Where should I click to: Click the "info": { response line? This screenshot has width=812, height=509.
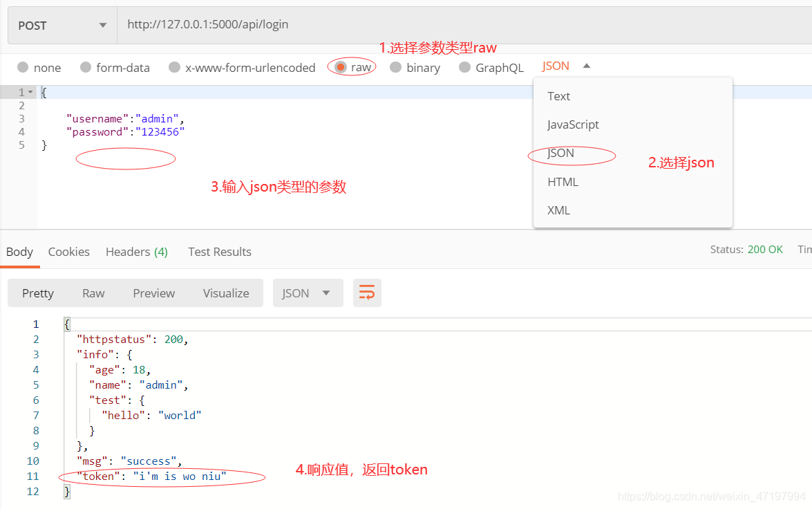click(104, 355)
